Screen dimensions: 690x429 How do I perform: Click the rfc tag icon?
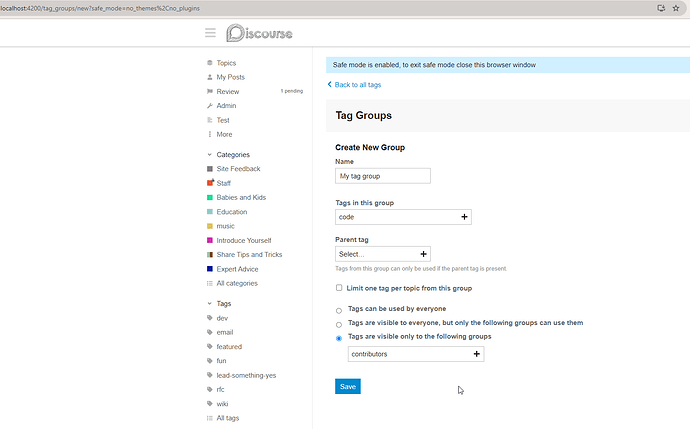pos(210,389)
